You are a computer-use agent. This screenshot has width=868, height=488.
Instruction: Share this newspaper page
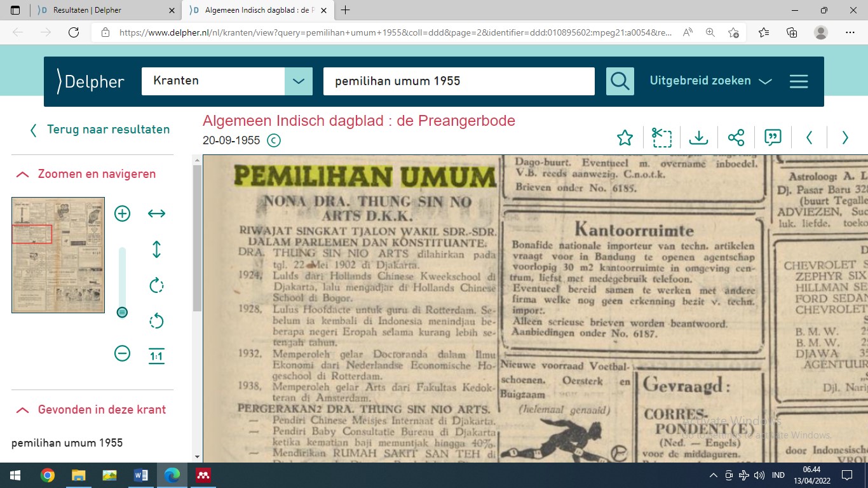736,137
